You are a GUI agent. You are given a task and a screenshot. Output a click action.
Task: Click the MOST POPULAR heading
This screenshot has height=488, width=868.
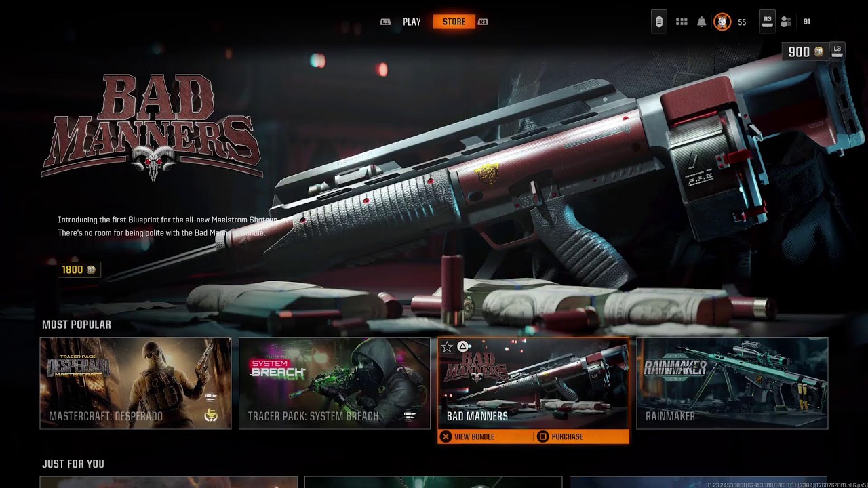77,325
